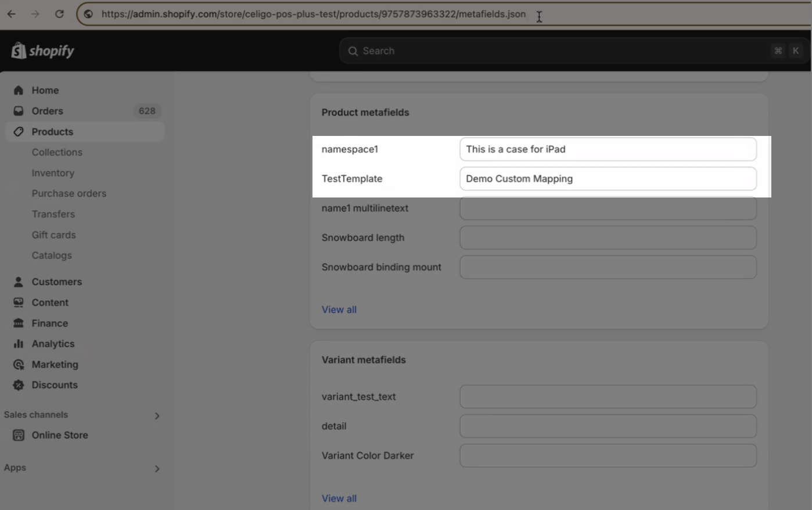Open the Collections submenu item

pos(57,152)
